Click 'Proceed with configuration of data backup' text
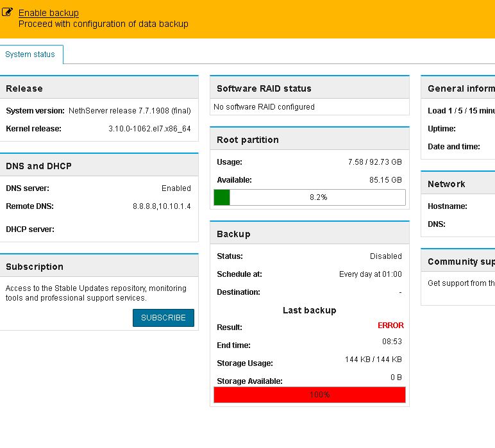Image resolution: width=495 pixels, height=448 pixels. (x=103, y=24)
